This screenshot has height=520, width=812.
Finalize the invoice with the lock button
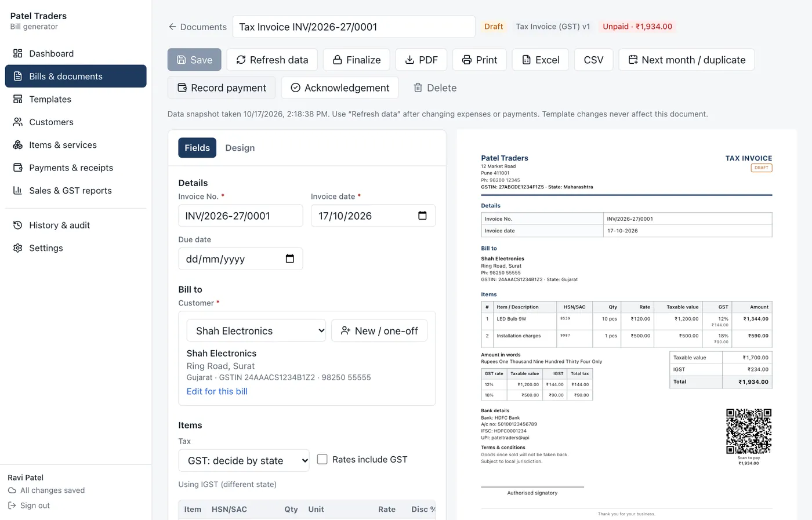357,60
